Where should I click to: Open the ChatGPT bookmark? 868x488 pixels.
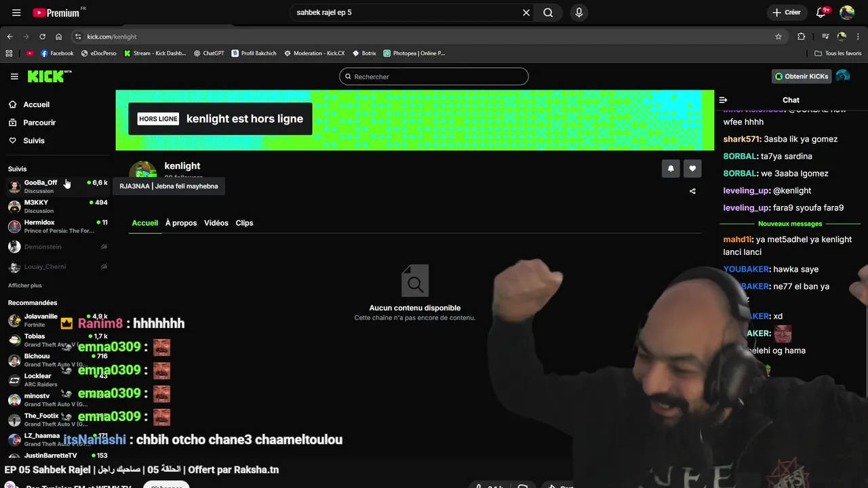coord(209,53)
